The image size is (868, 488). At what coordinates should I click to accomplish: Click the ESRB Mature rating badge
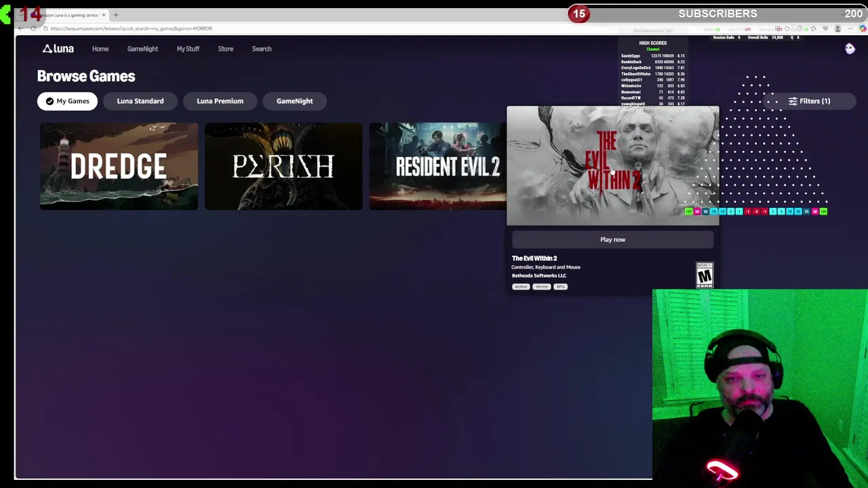click(705, 275)
